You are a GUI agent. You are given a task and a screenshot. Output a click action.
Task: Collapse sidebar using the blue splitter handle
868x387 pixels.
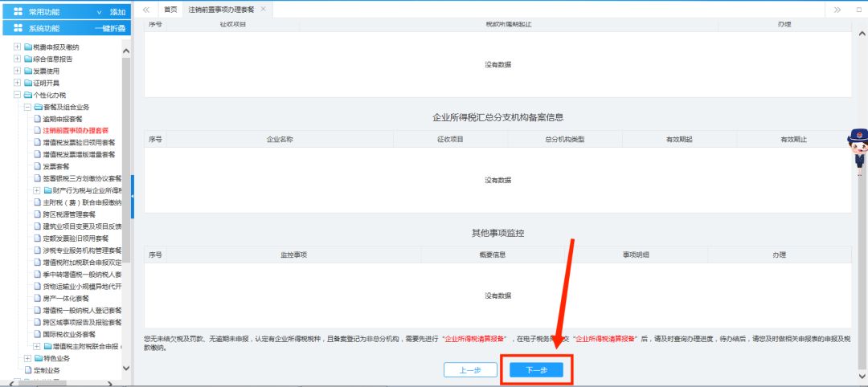(x=133, y=196)
